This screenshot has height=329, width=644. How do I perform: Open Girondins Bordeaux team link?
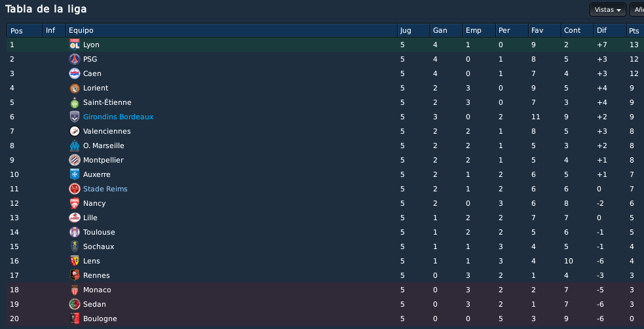point(119,117)
